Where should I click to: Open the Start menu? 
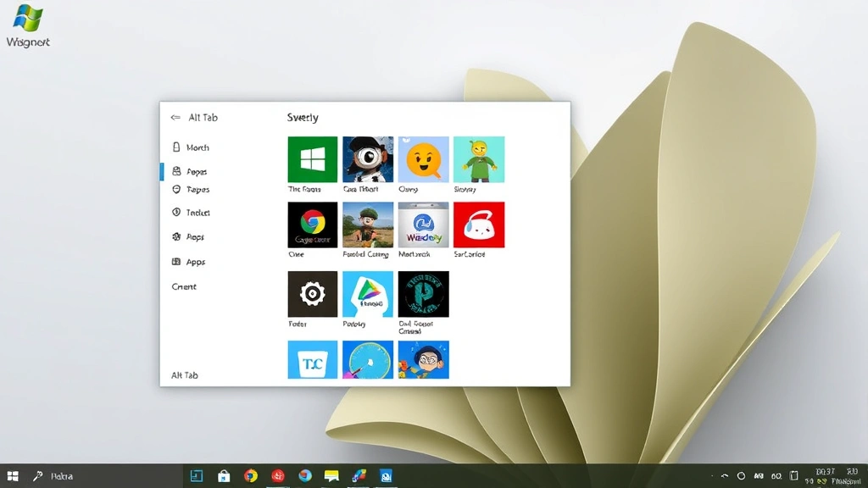click(x=13, y=476)
